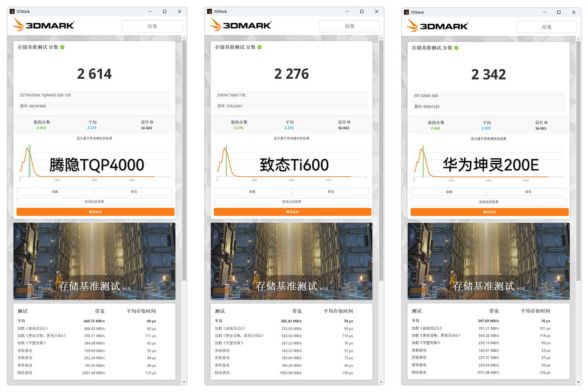Viewport: 588px width, 392px height.
Task: Open the 结果 tab in ZHITAI Ti600 window
Action: pyautogui.click(x=350, y=26)
